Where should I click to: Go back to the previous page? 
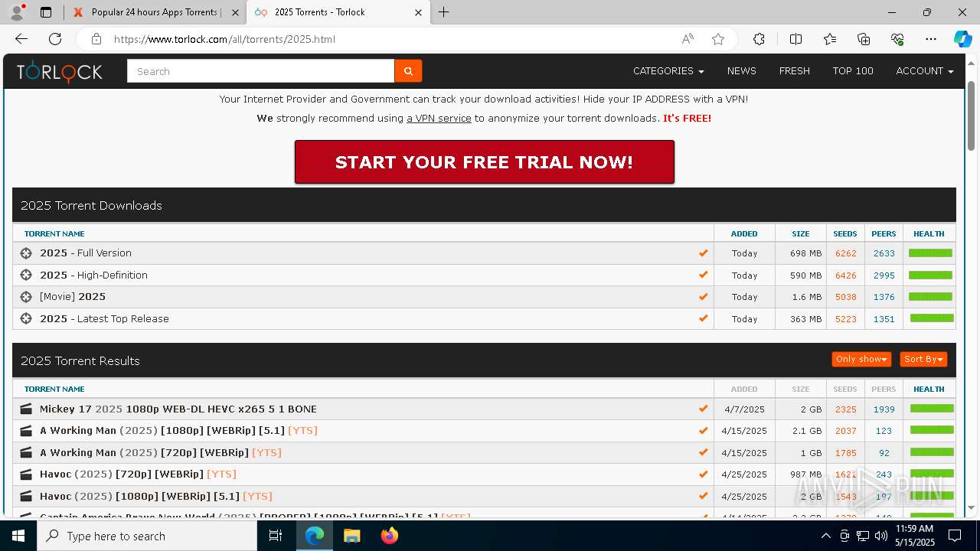pos(21,39)
